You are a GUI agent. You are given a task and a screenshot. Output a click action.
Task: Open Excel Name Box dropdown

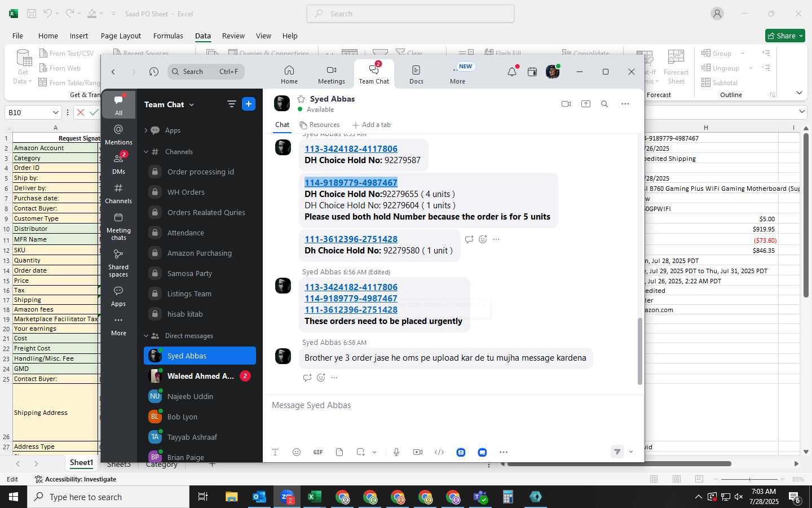(55, 112)
